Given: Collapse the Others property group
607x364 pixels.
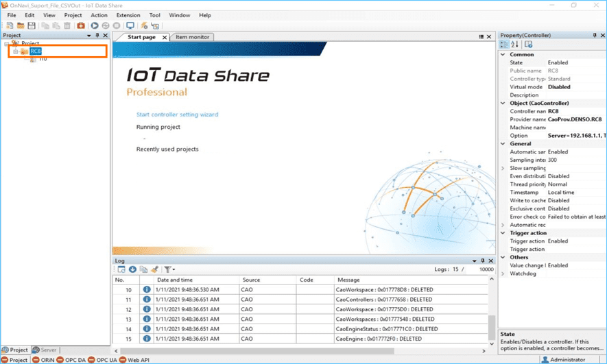Looking at the screenshot, I should tap(503, 257).
